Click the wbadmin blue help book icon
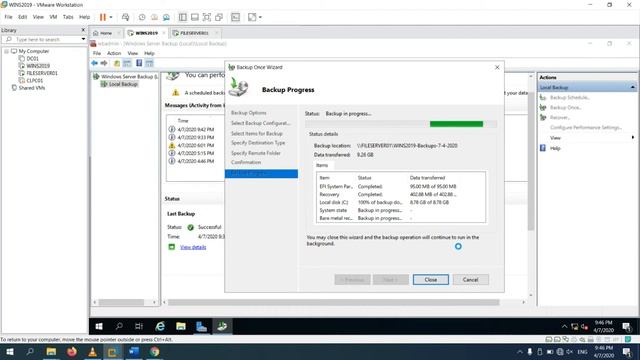The height and width of the screenshot is (360, 640). point(139,63)
